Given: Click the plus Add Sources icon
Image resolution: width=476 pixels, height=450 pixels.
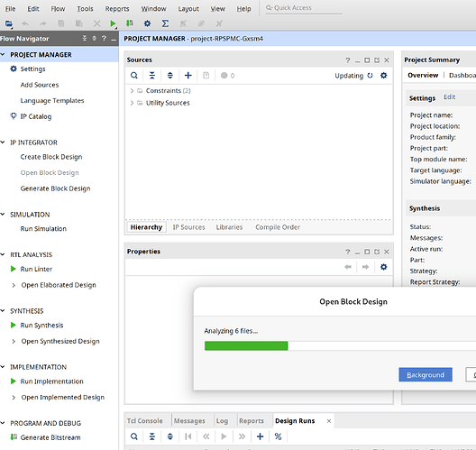Looking at the screenshot, I should (x=188, y=76).
